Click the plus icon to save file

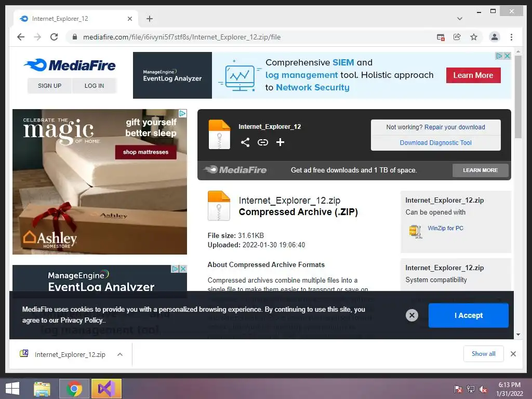point(280,142)
